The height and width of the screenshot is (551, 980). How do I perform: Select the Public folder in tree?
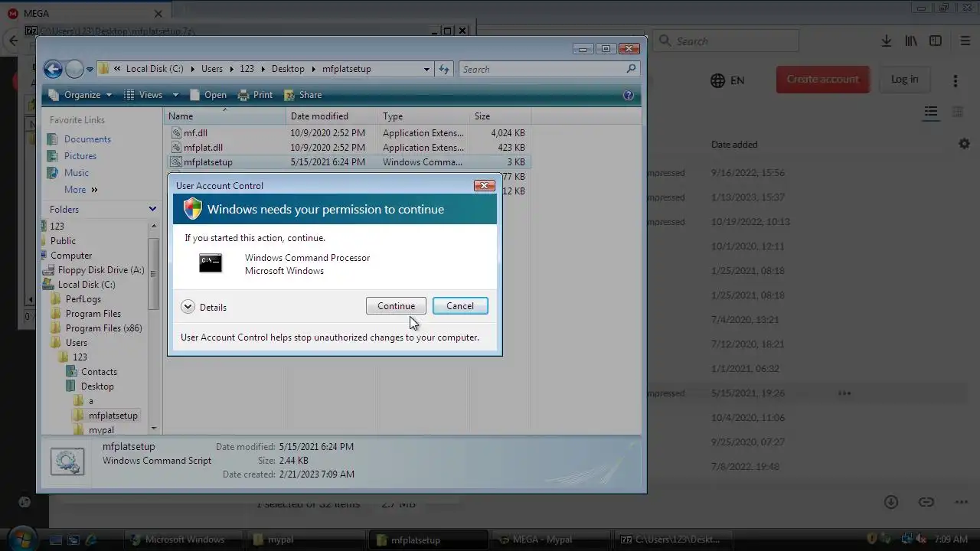coord(63,241)
